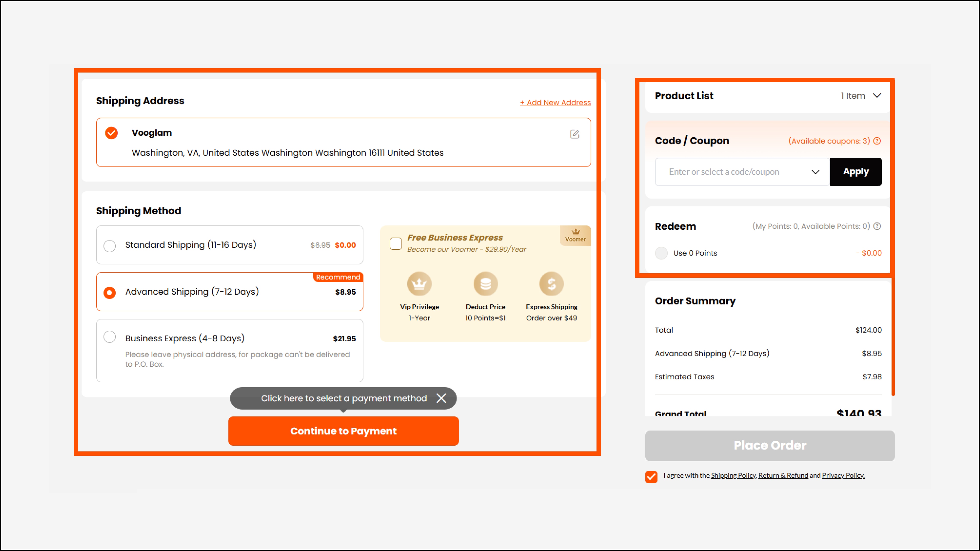Select Standard Shipping (11-16 Days) option
This screenshot has width=980, height=551.
pyautogui.click(x=110, y=246)
